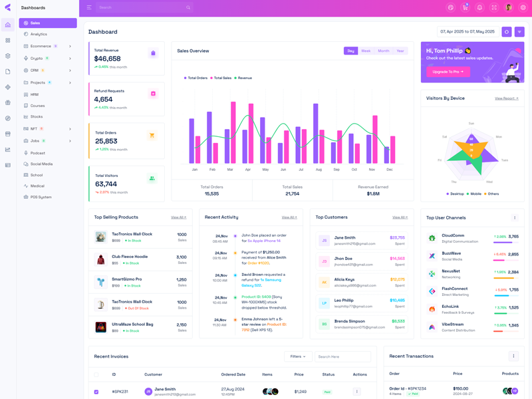This screenshot has width=532, height=399.
Task: Check the invoice #SPK231 row checkbox
Action: [x=96, y=392]
